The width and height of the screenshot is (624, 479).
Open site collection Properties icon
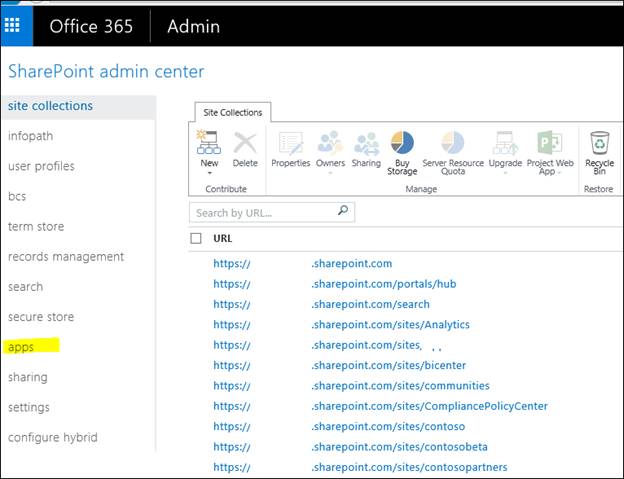(x=291, y=143)
